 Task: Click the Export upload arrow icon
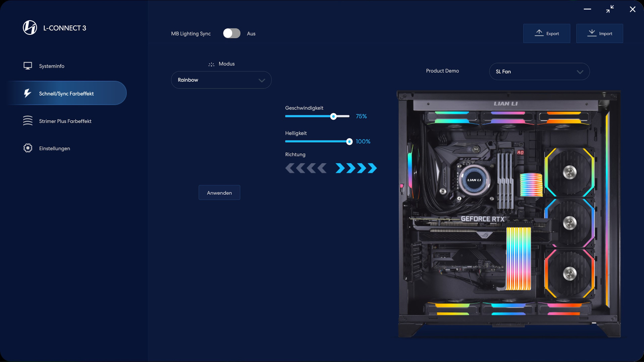539,33
